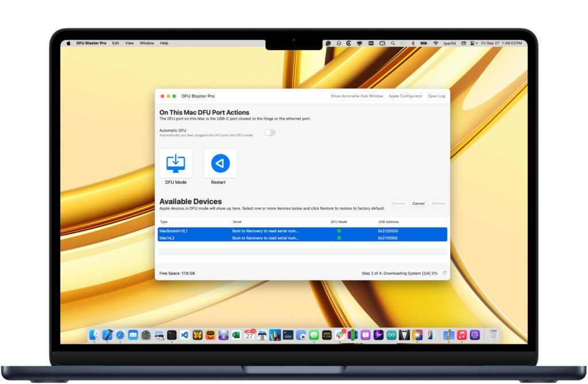Open Terminal from the Dock
Image resolution: width=588 pixels, height=384 pixels.
pos(172,335)
